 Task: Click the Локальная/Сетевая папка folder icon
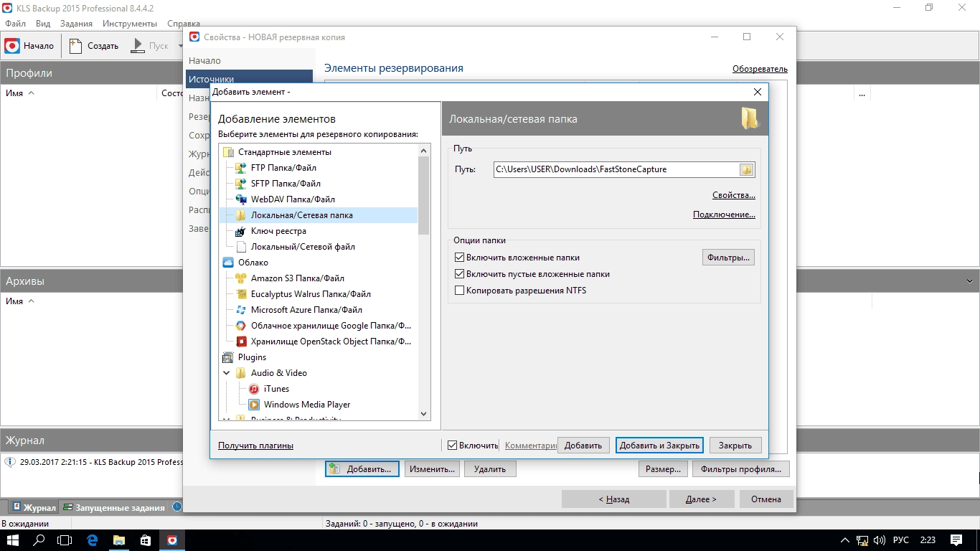tap(241, 215)
